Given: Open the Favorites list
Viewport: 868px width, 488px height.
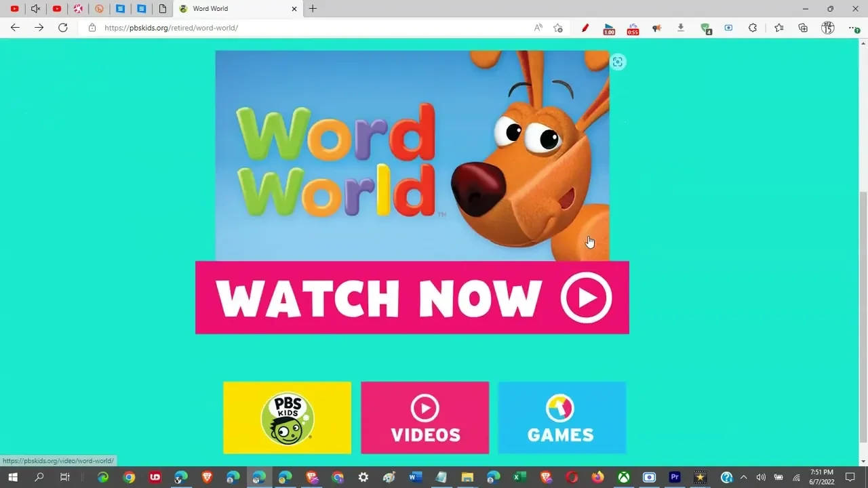Looking at the screenshot, I should tap(778, 28).
